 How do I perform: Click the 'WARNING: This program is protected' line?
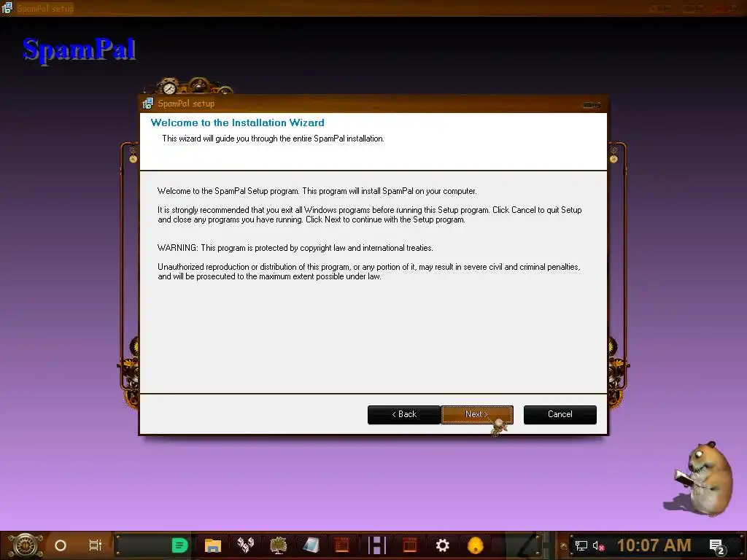295,248
